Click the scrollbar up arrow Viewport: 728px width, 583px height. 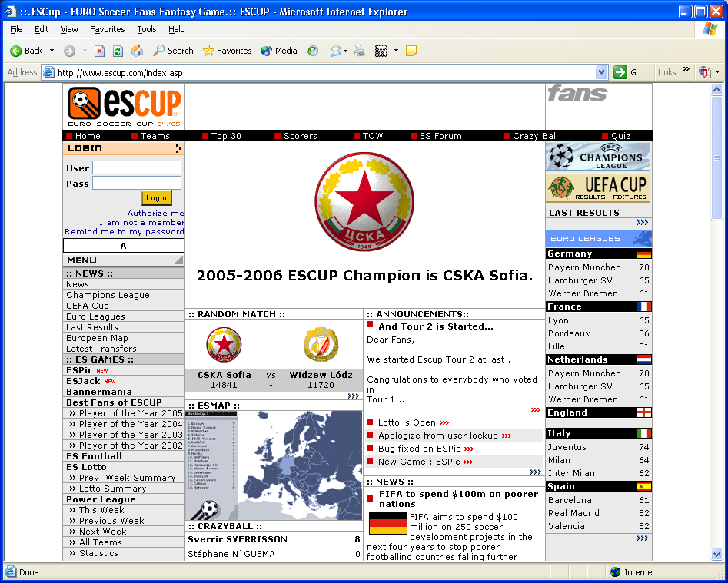tap(717, 90)
